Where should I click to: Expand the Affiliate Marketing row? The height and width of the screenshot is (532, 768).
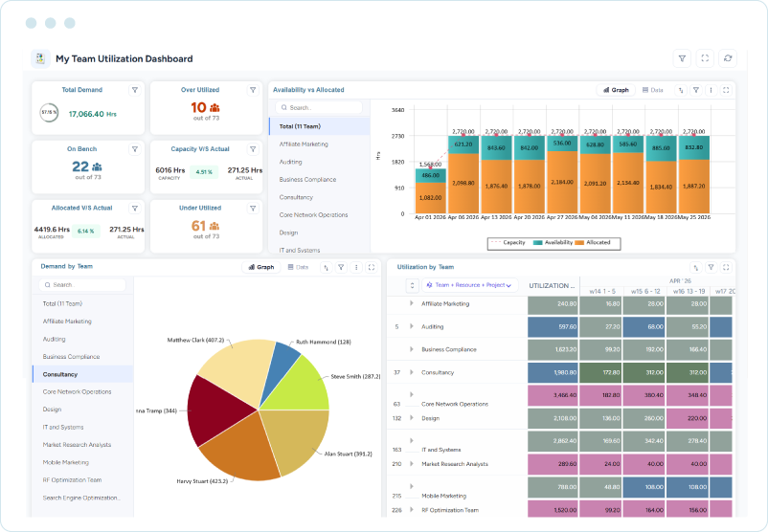(412, 303)
